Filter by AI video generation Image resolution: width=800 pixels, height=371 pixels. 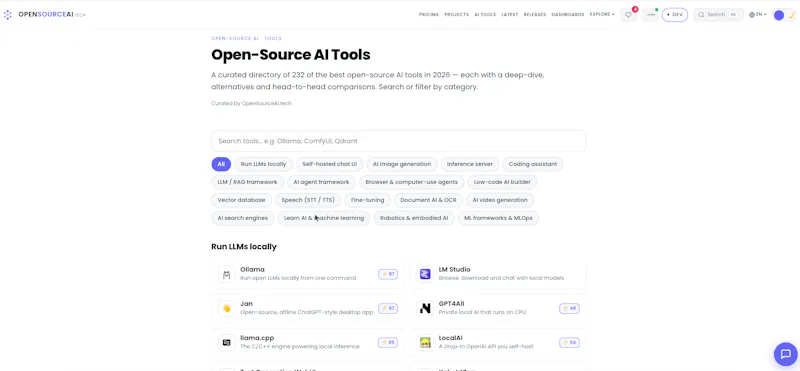click(501, 200)
